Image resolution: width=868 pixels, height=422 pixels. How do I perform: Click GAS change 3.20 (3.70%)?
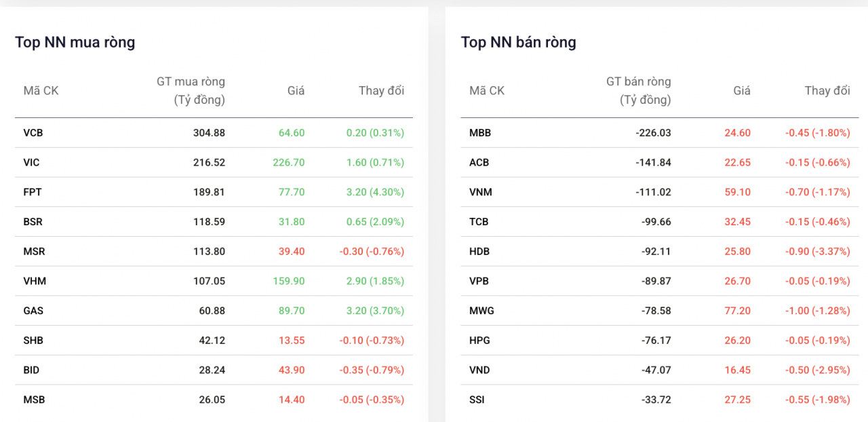click(x=375, y=311)
